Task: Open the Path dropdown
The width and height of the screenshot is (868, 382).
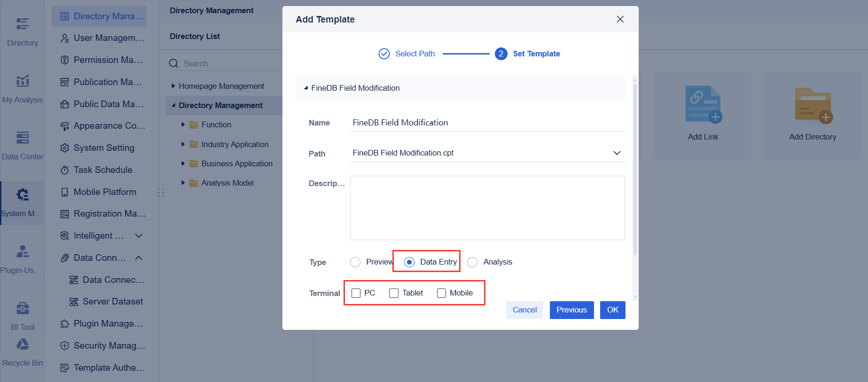Action: click(617, 153)
